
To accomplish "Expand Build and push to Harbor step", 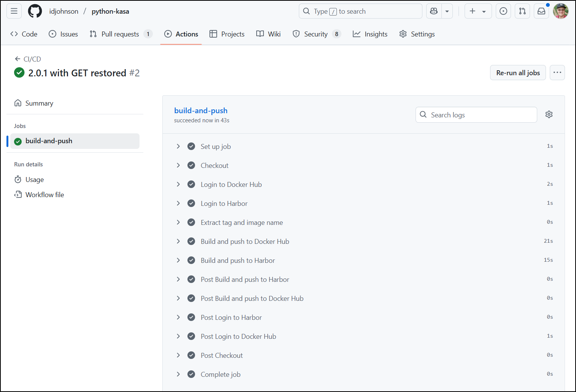I will pyautogui.click(x=178, y=260).
